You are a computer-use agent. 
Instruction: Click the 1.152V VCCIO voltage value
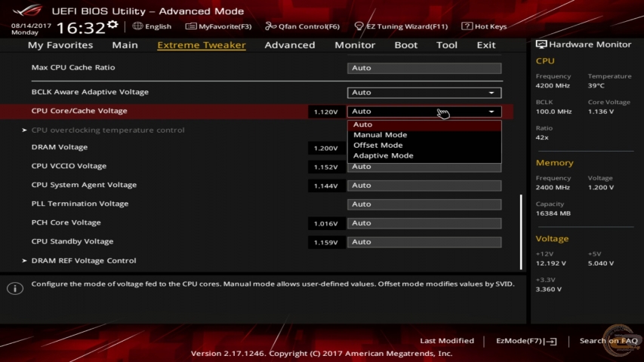pyautogui.click(x=325, y=167)
